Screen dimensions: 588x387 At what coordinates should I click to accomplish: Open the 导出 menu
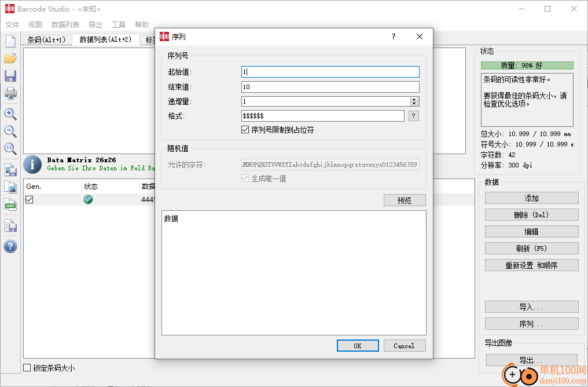pos(95,25)
